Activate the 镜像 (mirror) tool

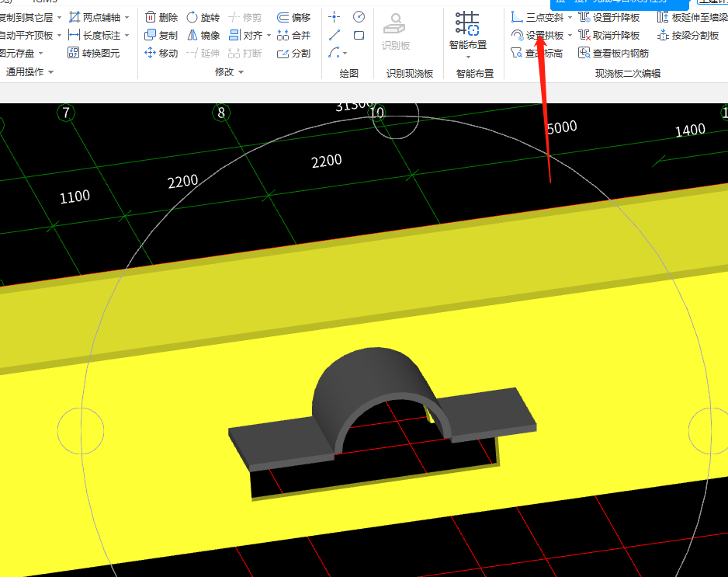(x=203, y=35)
